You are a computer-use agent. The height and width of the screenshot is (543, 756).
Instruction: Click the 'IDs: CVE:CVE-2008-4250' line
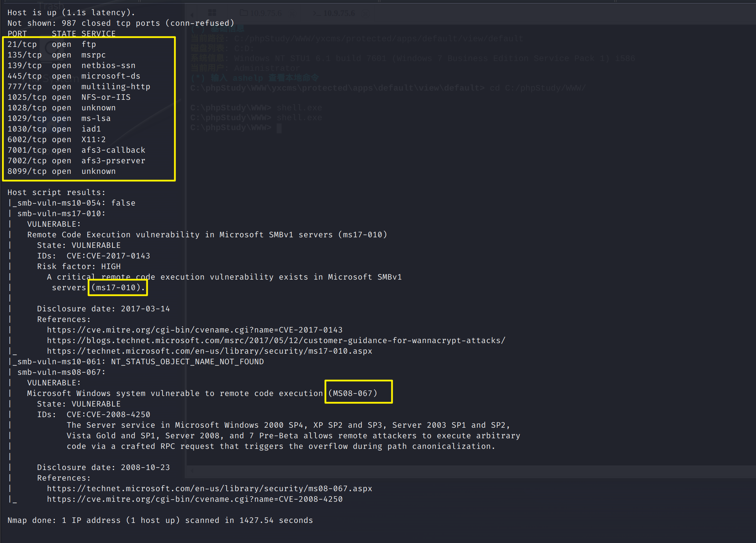tap(94, 415)
